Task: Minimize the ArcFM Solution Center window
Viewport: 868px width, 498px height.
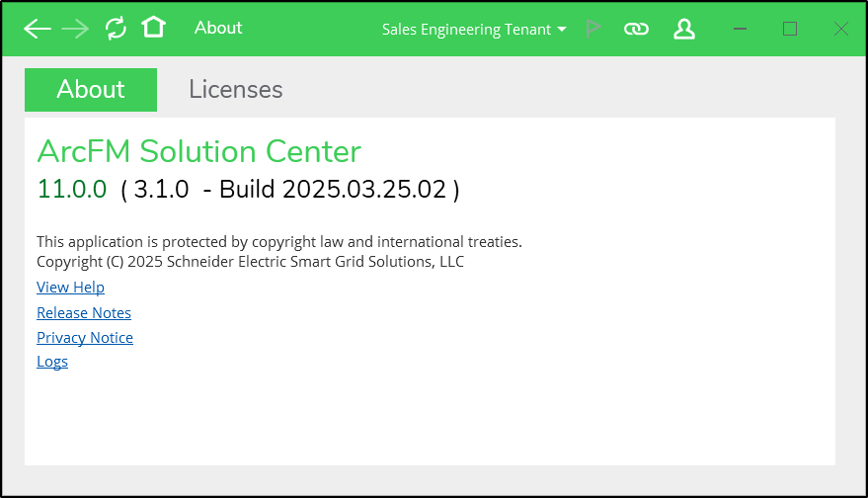Action: pyautogui.click(x=741, y=29)
